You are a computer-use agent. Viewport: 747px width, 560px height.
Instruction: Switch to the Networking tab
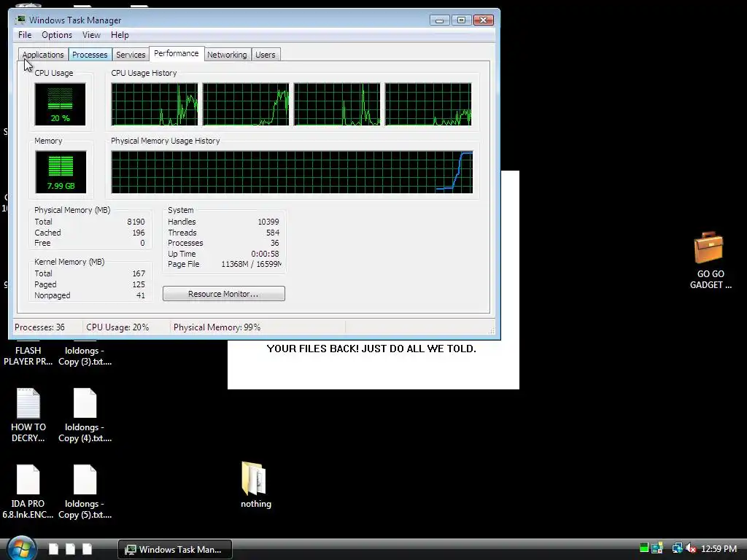pyautogui.click(x=227, y=55)
